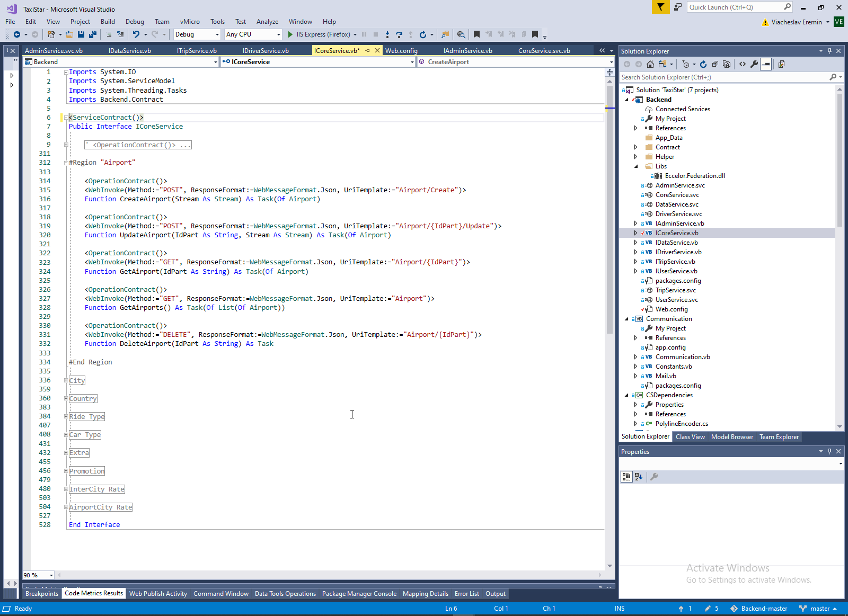Toggle pin on the ICoreService.vb tab
The image size is (848, 616).
pyautogui.click(x=367, y=51)
